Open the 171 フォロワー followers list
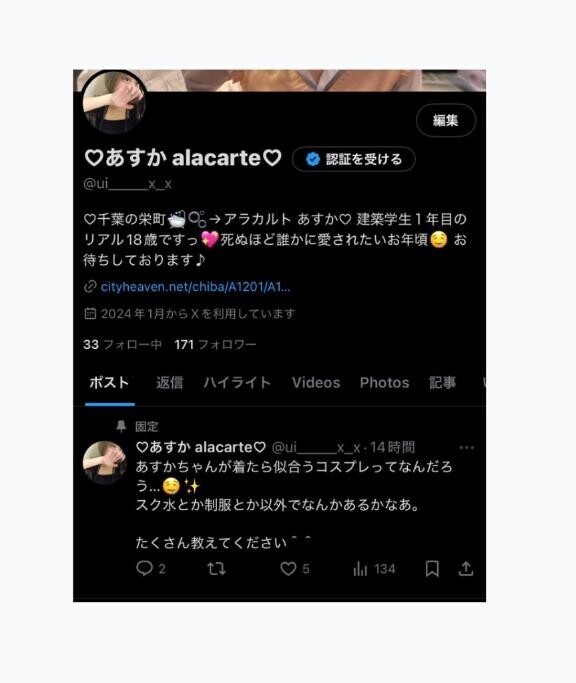Screen dimensions: 576x683 coord(215,345)
